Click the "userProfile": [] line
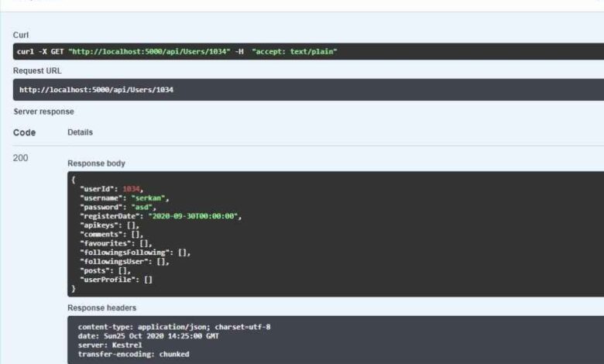 click(x=116, y=280)
